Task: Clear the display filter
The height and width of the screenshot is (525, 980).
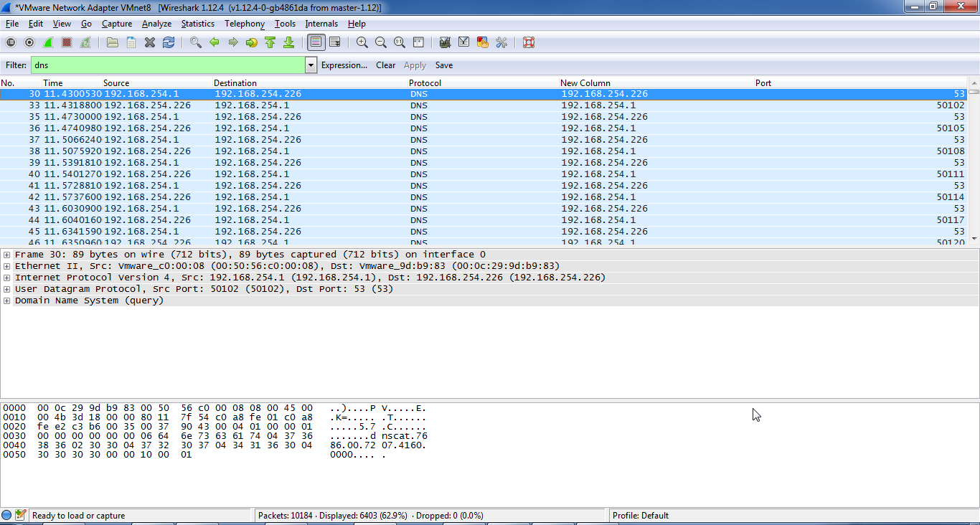Action: [385, 65]
